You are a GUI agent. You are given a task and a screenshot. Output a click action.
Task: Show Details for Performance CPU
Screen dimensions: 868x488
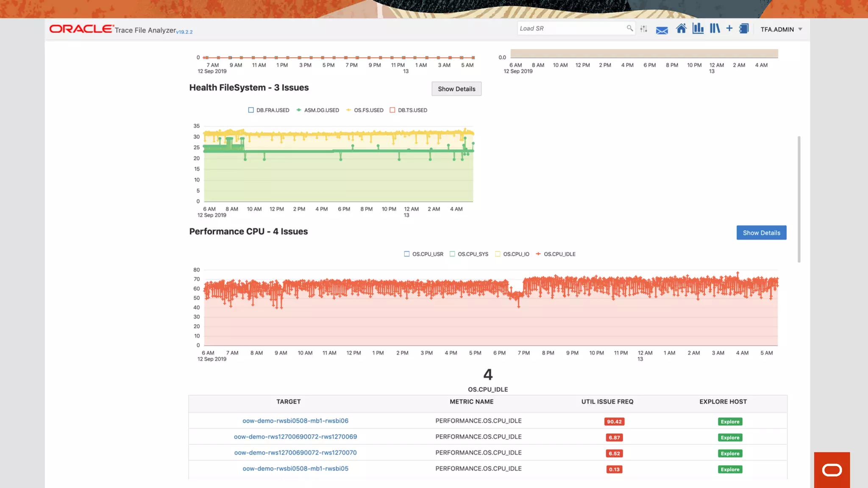[761, 233]
